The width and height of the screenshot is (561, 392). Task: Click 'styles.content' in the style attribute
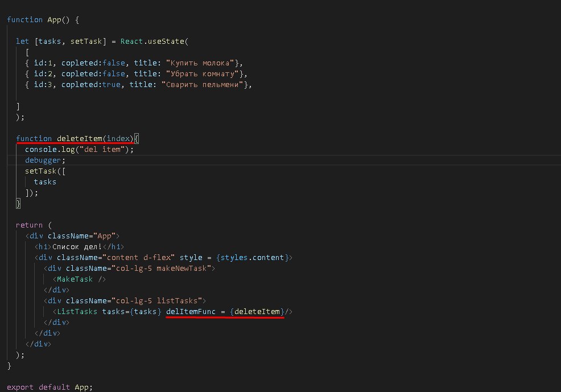[x=252, y=258]
